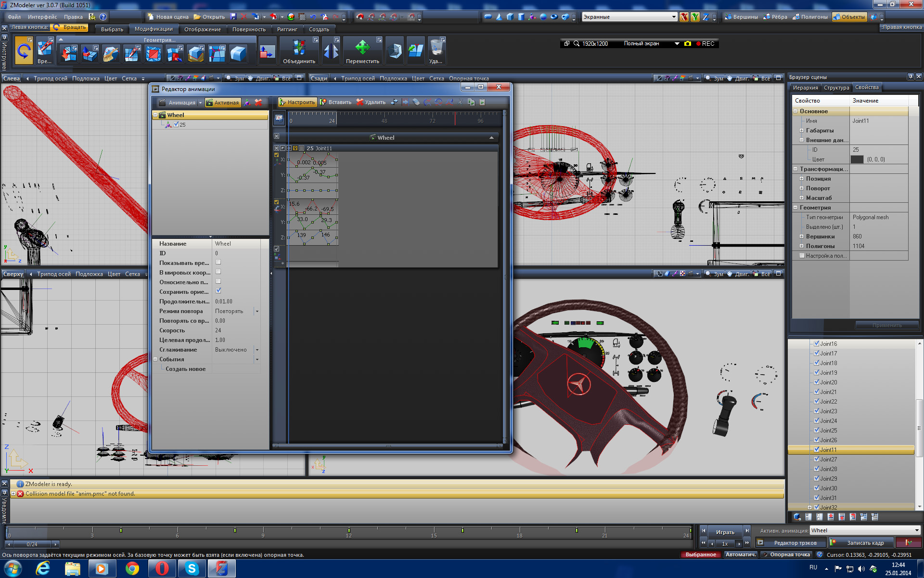
Task: Click the red playhead on animation editor ruler
Action: 455,119
